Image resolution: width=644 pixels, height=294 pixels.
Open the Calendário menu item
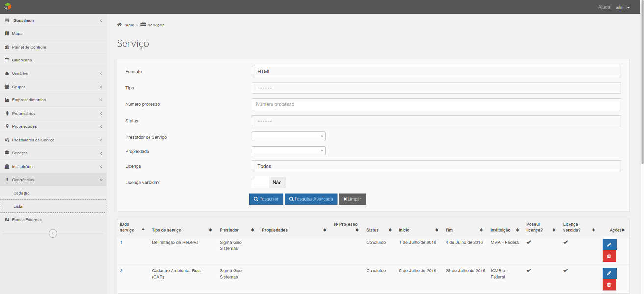[x=53, y=60]
